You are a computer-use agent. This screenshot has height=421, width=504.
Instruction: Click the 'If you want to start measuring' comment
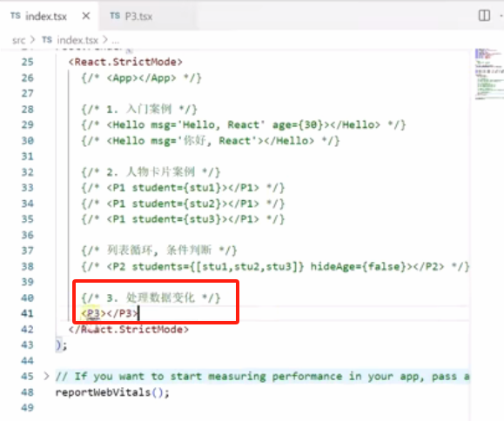[262, 376]
